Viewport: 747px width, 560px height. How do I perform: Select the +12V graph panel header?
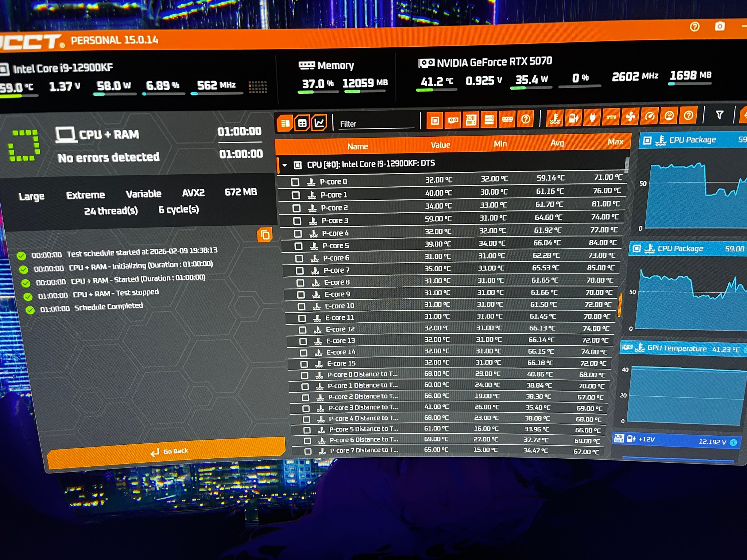click(677, 440)
